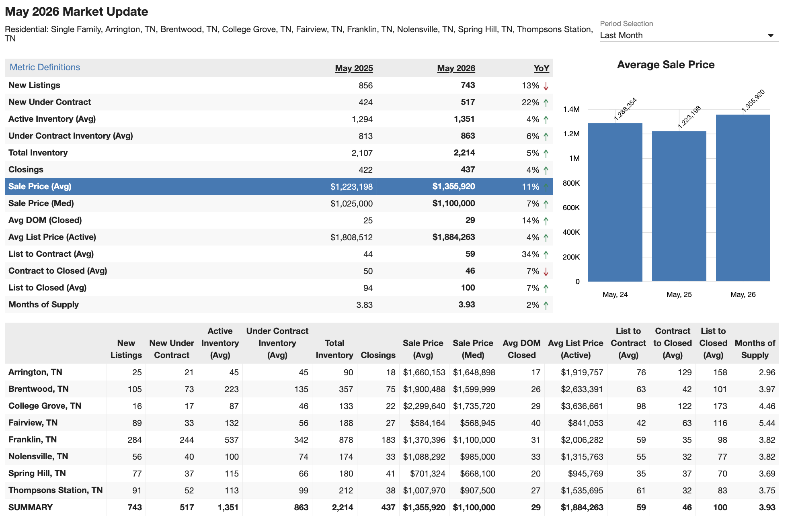Open the Metric Definitions link
Screen dimensions: 796x532
[x=45, y=67]
